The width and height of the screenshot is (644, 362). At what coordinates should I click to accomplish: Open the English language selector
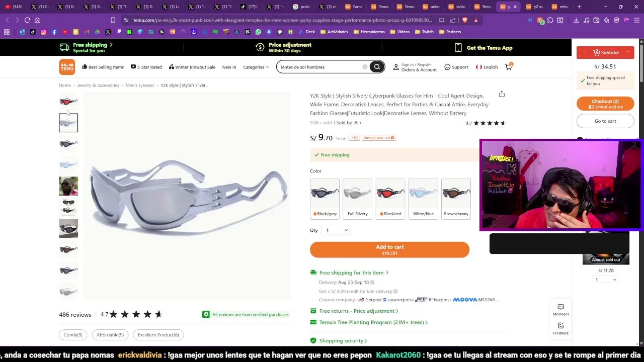pos(487,67)
